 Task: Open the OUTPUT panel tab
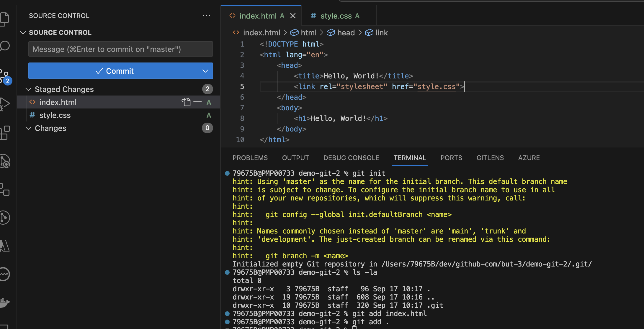[x=295, y=158]
